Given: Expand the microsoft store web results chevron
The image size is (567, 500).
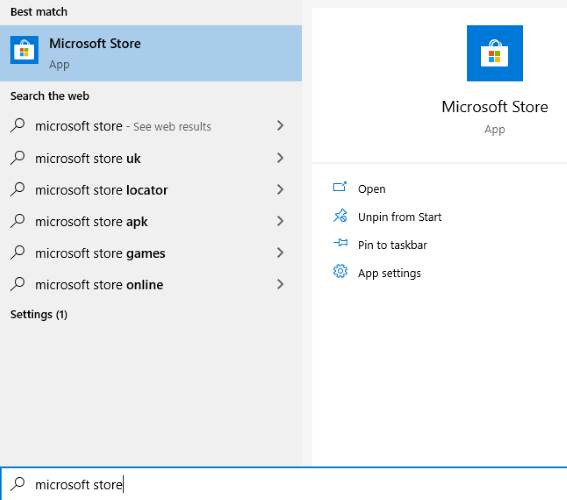Looking at the screenshot, I should pyautogui.click(x=280, y=125).
